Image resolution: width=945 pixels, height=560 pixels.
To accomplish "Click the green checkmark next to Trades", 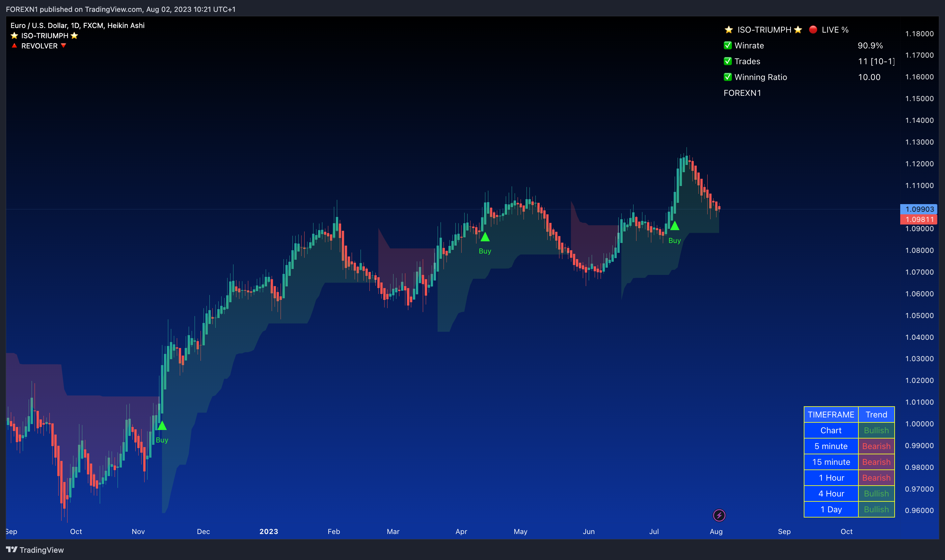I will coord(728,61).
